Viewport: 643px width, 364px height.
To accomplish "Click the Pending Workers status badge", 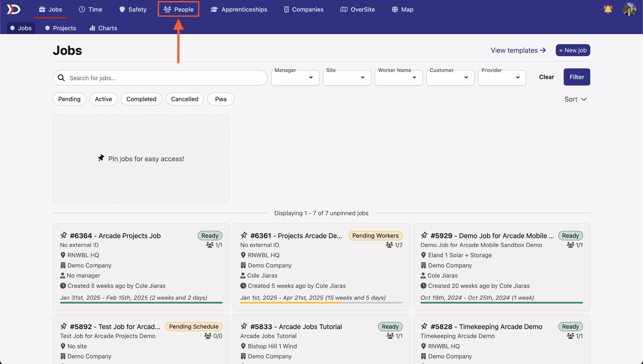I will [x=375, y=236].
